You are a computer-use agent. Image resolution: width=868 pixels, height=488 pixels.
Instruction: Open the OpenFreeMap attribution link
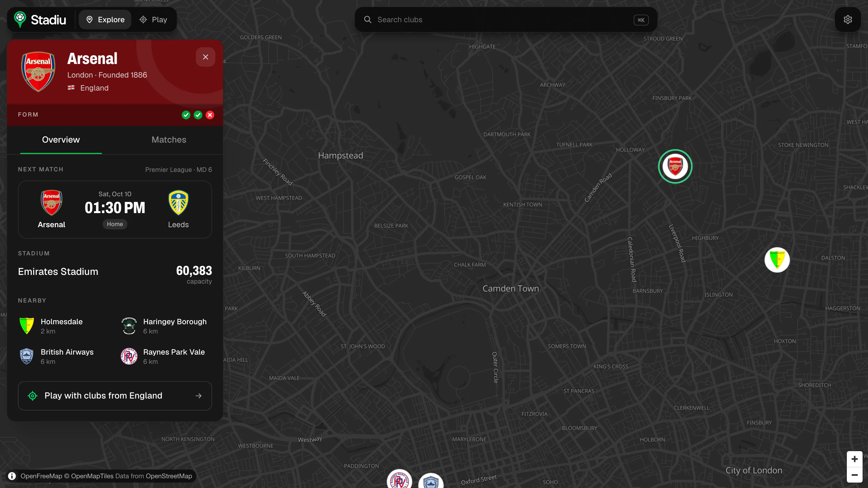[42, 476]
